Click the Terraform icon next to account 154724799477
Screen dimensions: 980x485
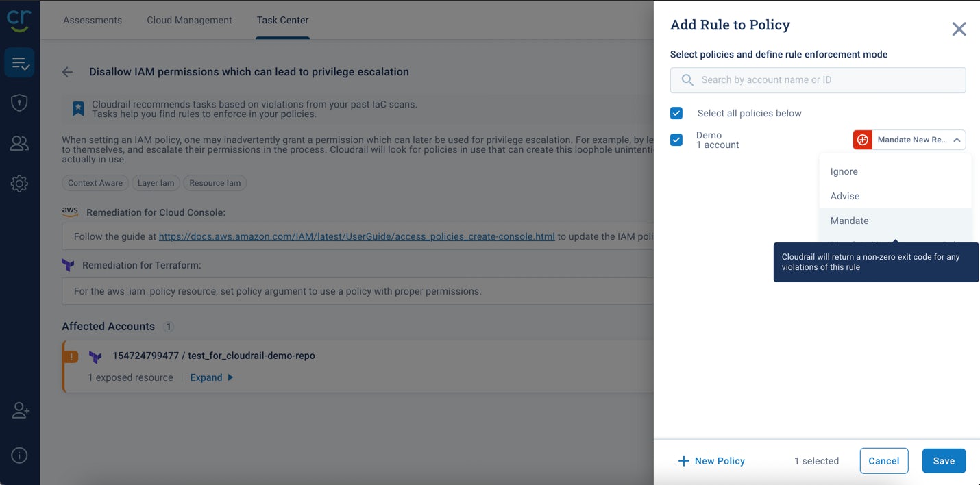tap(95, 356)
